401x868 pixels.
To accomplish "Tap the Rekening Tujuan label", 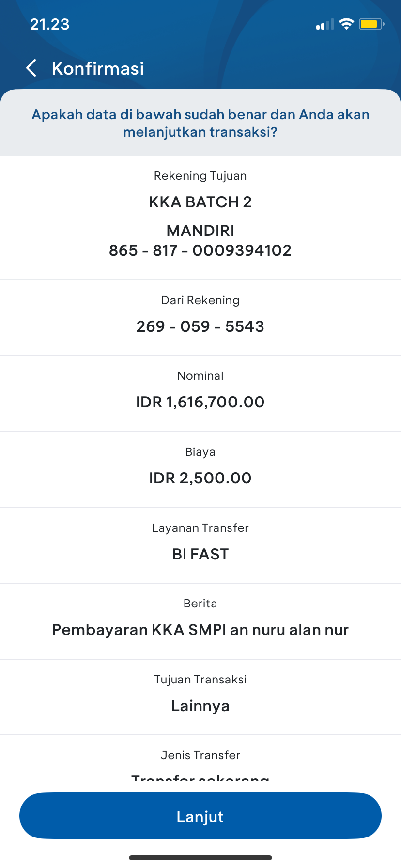I will pos(200,176).
